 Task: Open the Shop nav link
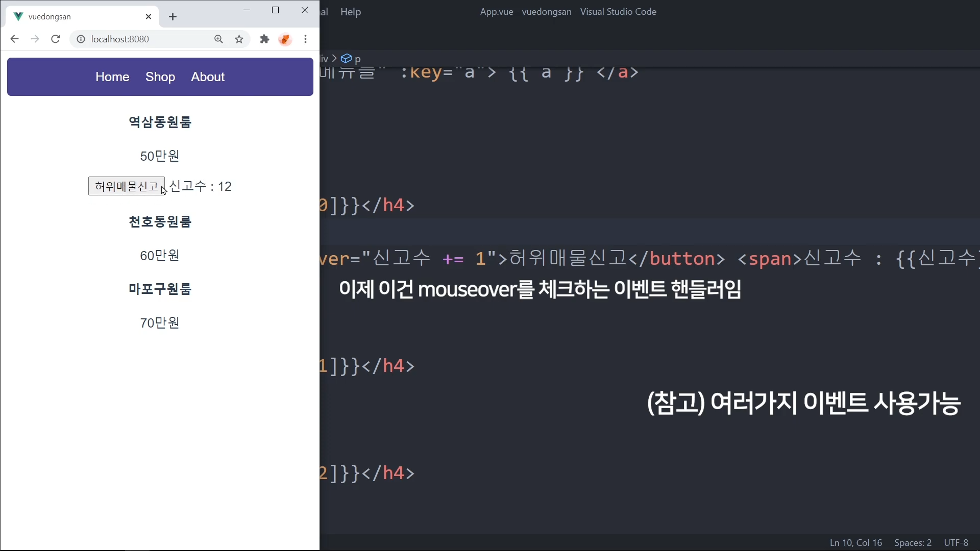(x=160, y=77)
